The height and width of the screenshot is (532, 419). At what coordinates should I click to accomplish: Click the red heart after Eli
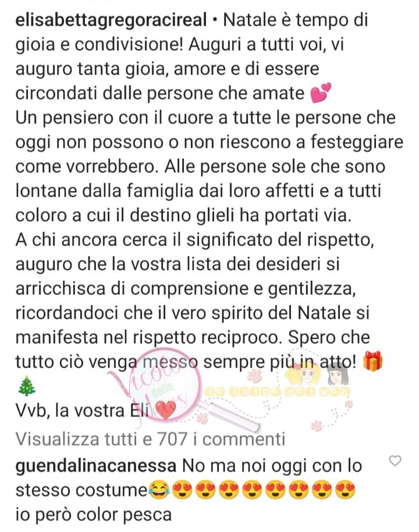pyautogui.click(x=165, y=410)
